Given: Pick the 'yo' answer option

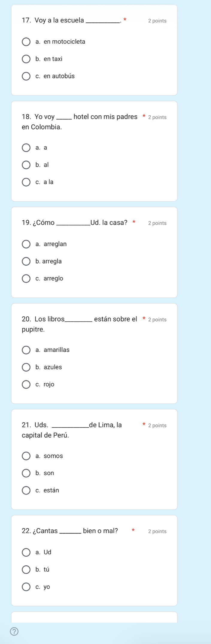Looking at the screenshot, I should pos(26,587).
